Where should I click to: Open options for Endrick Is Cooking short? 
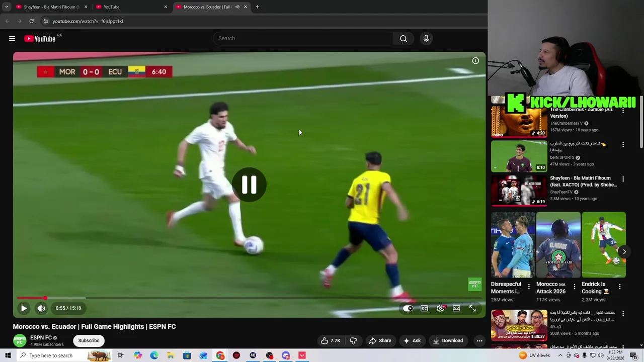coord(619,287)
